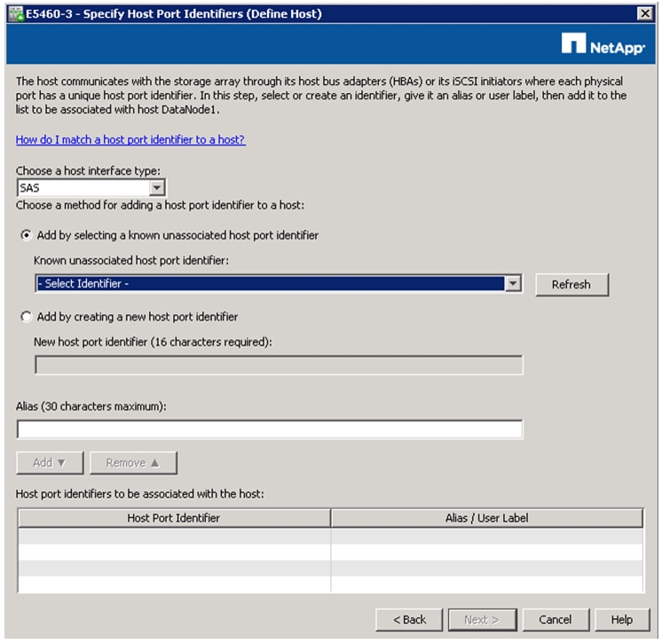Click the E5460-3 window title bar icon
This screenshot has height=644, width=662.
pyautogui.click(x=16, y=14)
